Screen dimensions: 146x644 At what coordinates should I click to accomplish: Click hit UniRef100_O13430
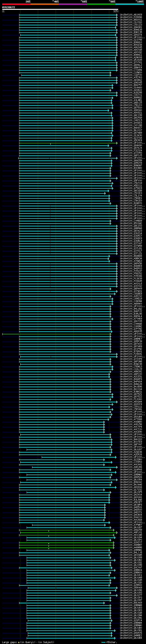pos(131,135)
